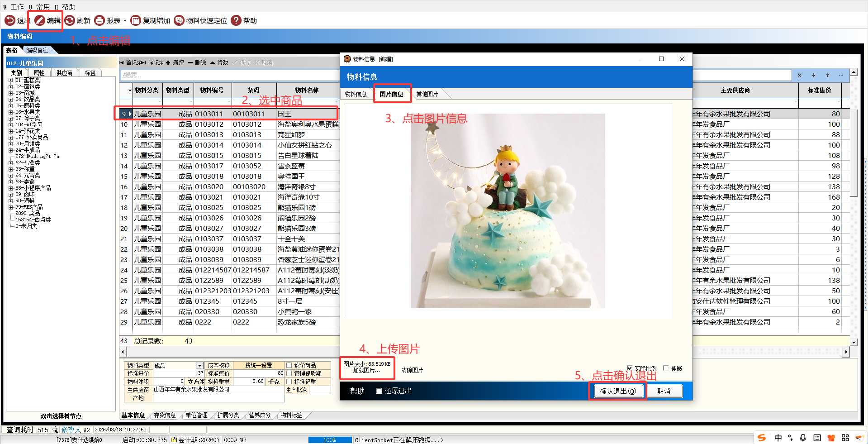Click the 标准进价 value field showing 37
Screen dimensions: 868x444
pos(179,373)
